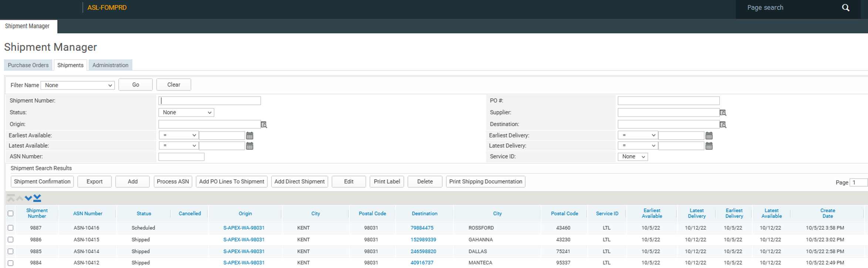Focus the Shipment Number input field
Screen dimensions: 868x268
[x=210, y=101]
